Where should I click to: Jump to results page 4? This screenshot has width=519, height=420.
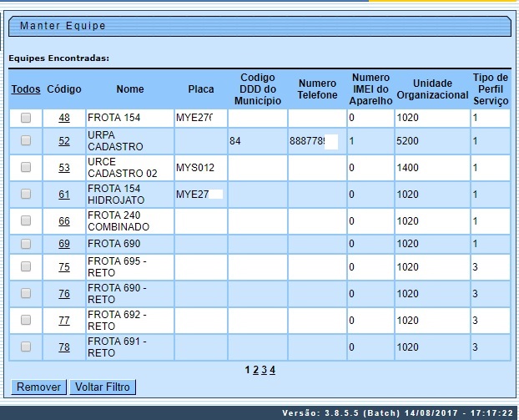(x=272, y=370)
